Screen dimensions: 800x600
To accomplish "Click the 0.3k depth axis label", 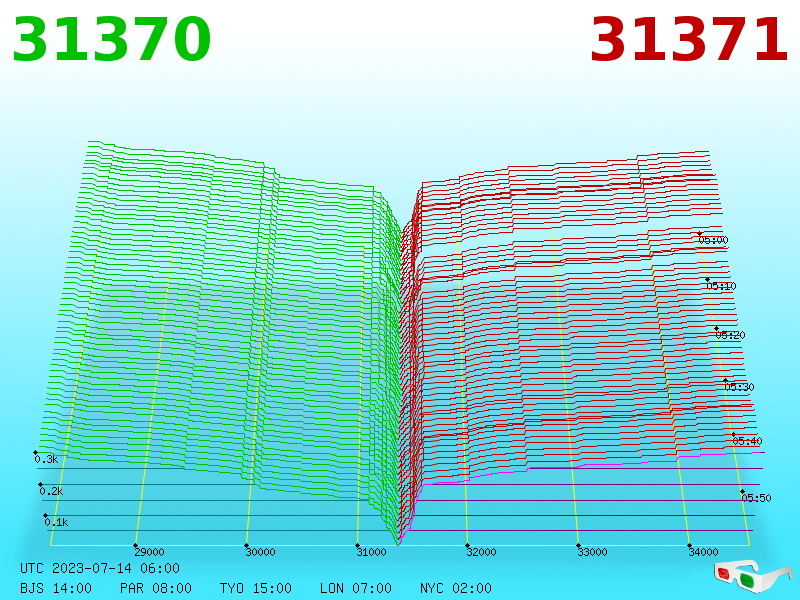I will point(46,459).
